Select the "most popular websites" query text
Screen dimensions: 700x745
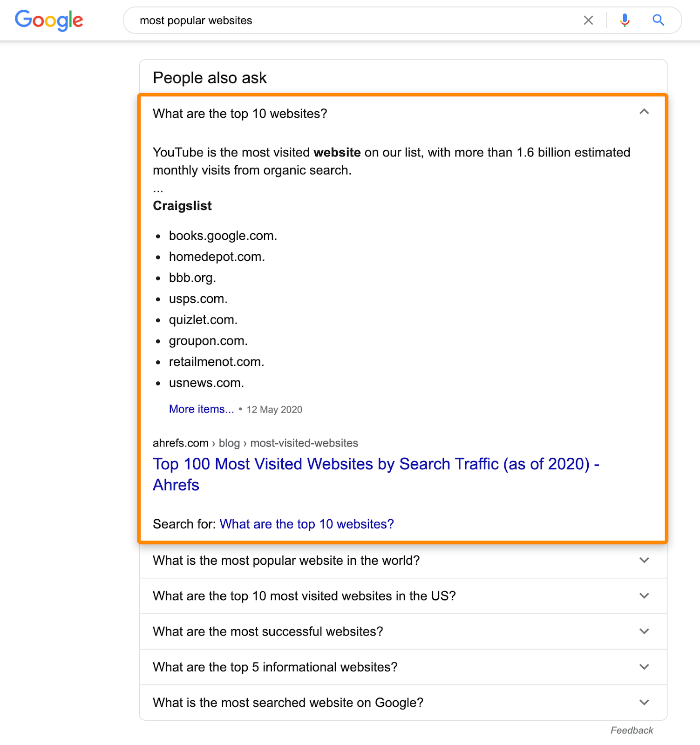tap(196, 20)
